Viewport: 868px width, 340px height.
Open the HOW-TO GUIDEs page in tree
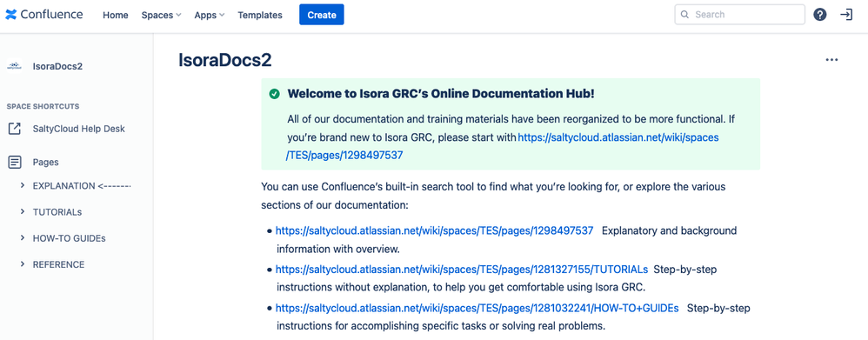(x=70, y=238)
